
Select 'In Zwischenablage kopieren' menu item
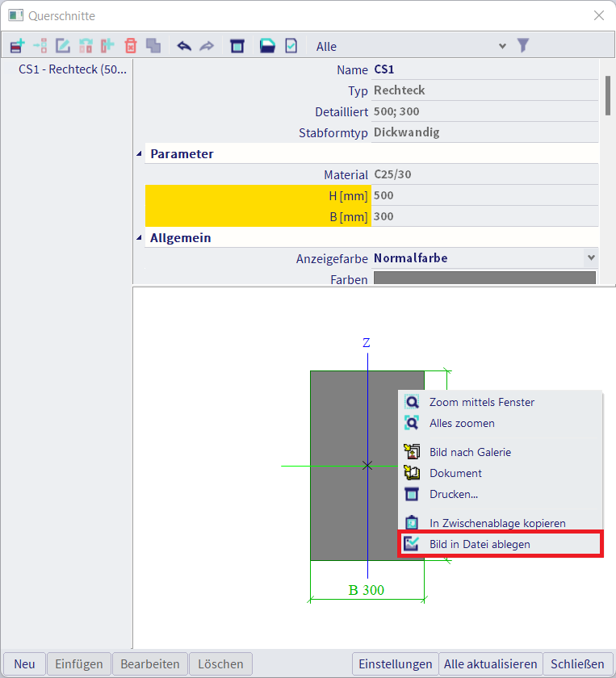pos(497,523)
